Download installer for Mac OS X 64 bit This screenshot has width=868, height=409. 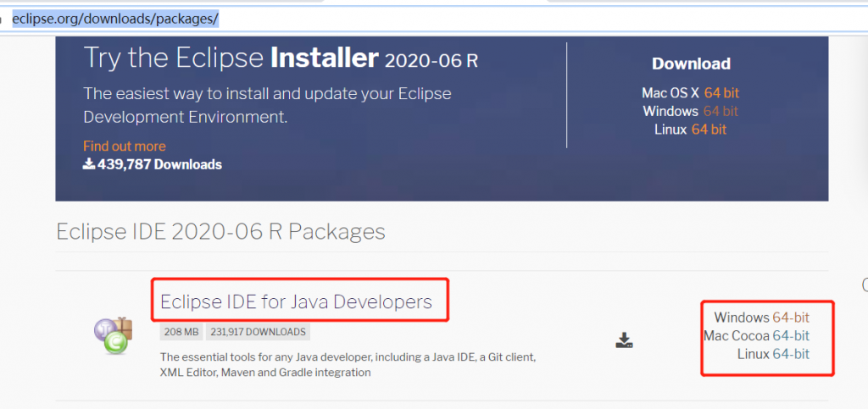(x=721, y=93)
